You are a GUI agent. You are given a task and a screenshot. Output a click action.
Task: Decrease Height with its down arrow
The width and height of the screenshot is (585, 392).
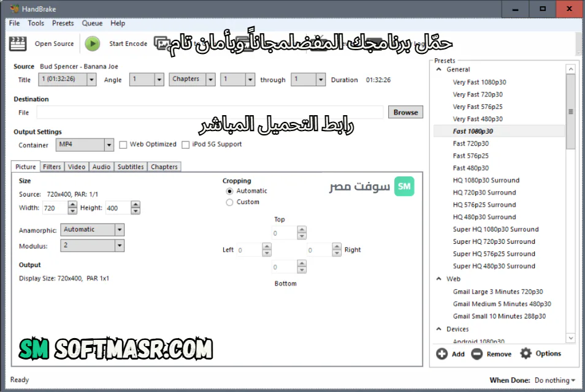point(136,211)
